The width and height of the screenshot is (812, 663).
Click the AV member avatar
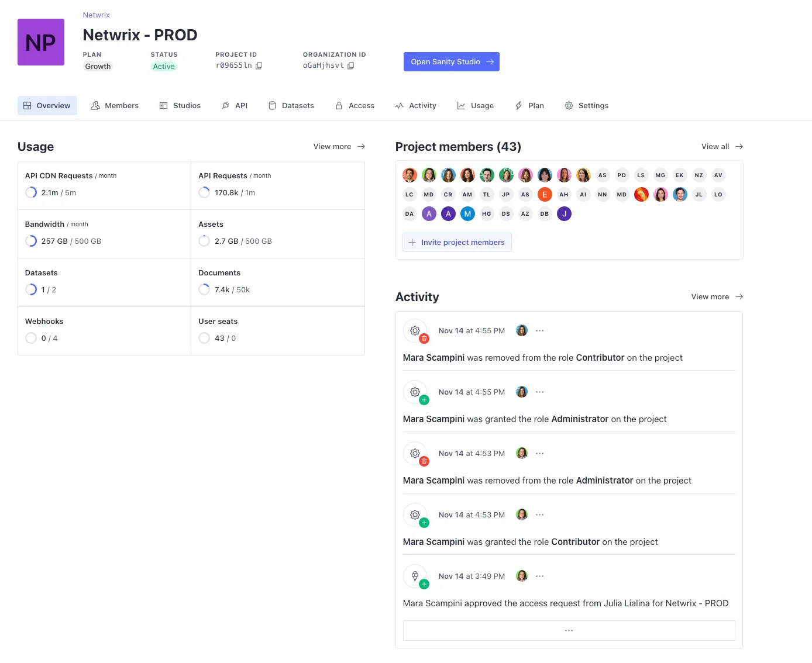tap(718, 175)
